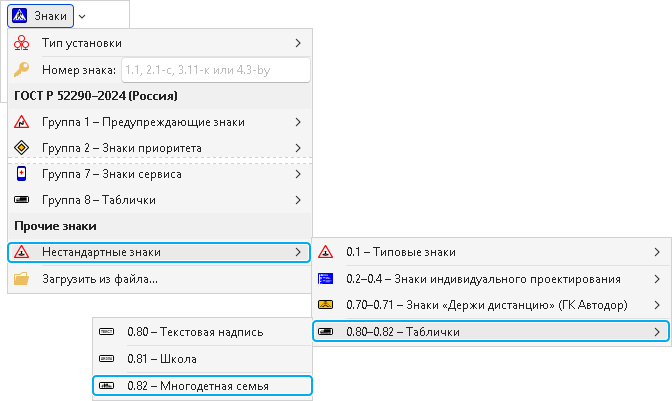The image size is (672, 401).
Task: Expand the Группа 2 submenu arrow
Action: pyautogui.click(x=298, y=148)
